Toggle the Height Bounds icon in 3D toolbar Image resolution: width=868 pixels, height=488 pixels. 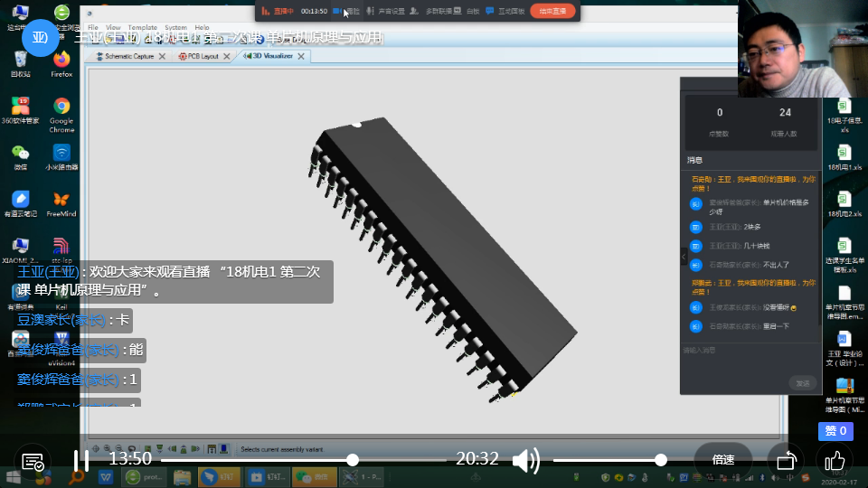(x=212, y=449)
